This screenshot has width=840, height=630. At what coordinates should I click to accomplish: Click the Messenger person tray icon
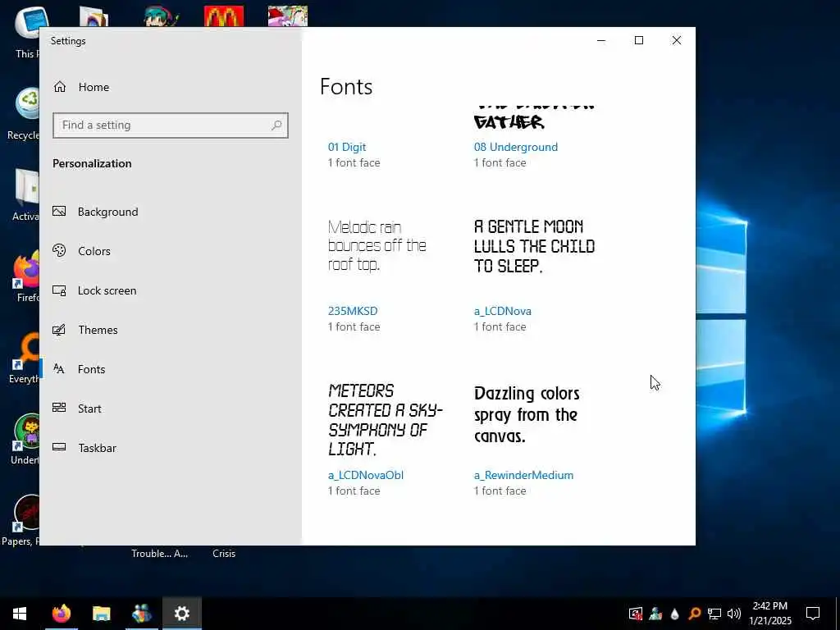(x=655, y=614)
